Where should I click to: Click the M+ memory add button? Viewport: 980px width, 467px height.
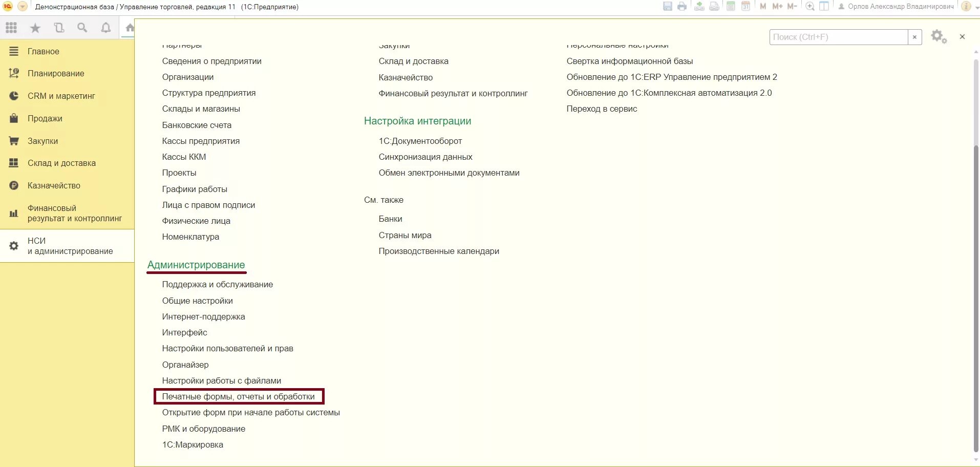point(777,6)
